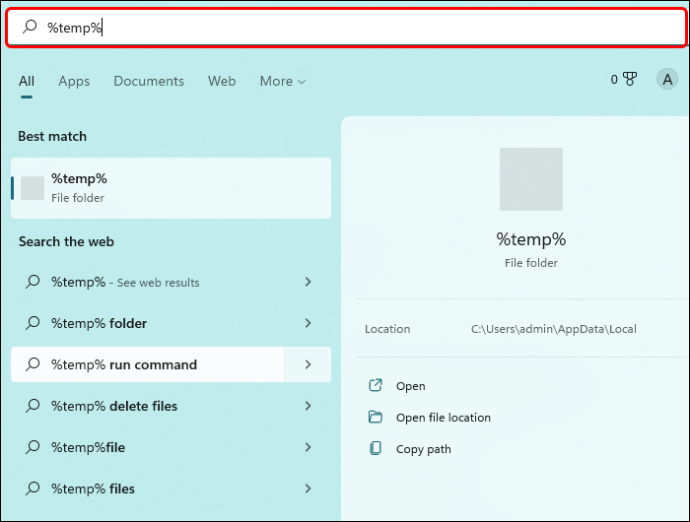Screen dimensions: 690x522
Task: Switch to the Apps tab
Action: pyautogui.click(x=74, y=81)
